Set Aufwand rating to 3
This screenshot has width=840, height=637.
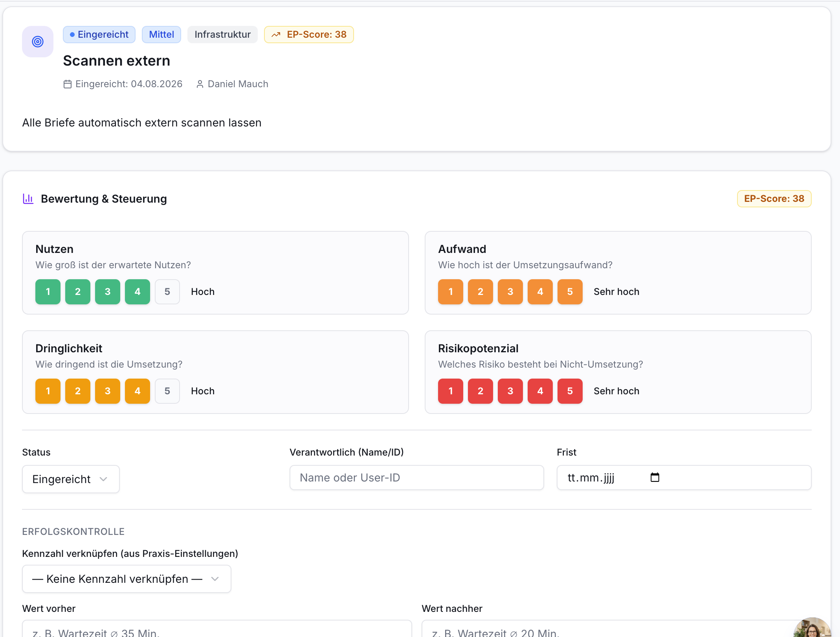point(510,292)
